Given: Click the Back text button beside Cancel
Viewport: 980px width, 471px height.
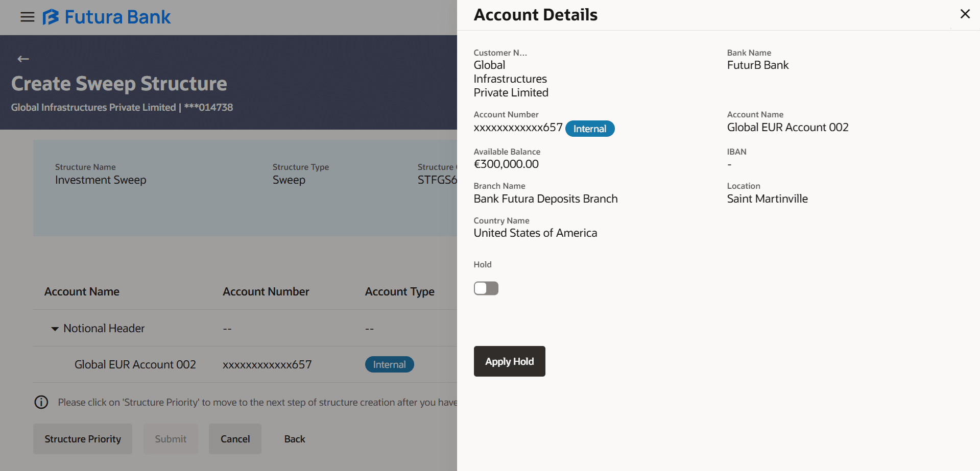Looking at the screenshot, I should (x=295, y=439).
